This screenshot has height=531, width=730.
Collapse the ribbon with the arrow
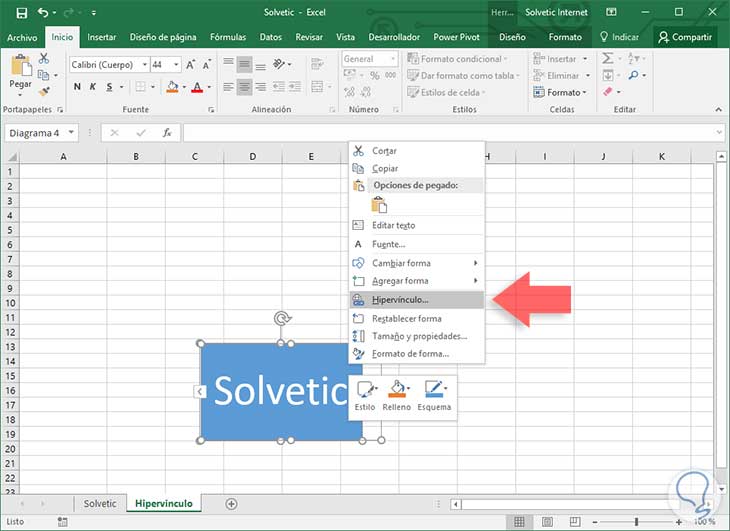[x=718, y=109]
